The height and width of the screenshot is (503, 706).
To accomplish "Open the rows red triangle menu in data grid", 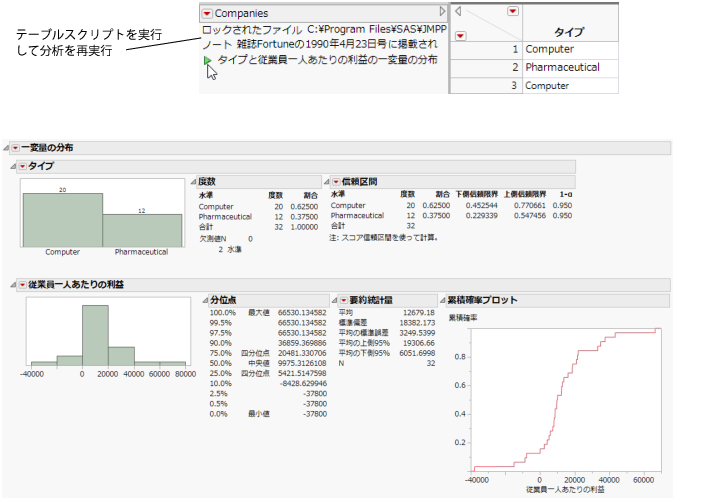I will click(x=461, y=35).
